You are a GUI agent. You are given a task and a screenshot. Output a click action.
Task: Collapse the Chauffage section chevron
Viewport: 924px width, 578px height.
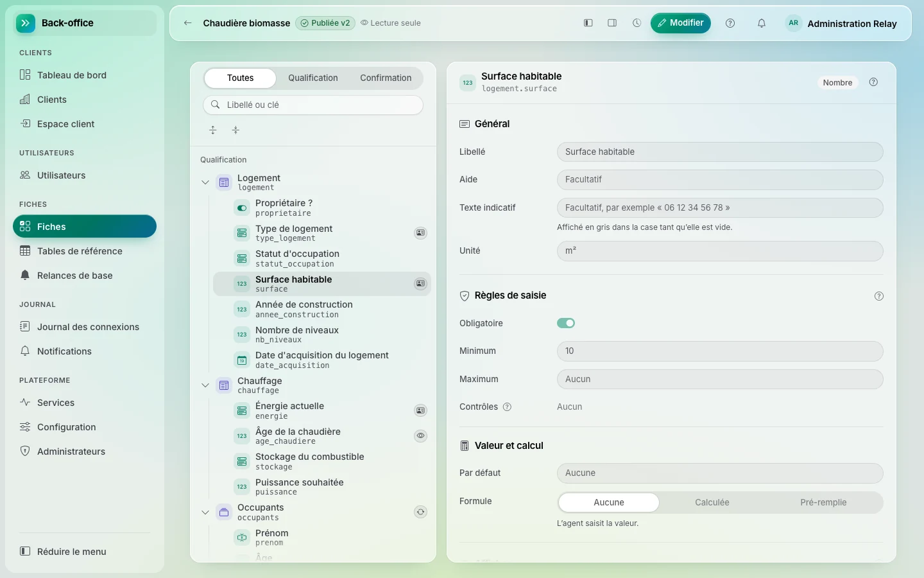[205, 385]
